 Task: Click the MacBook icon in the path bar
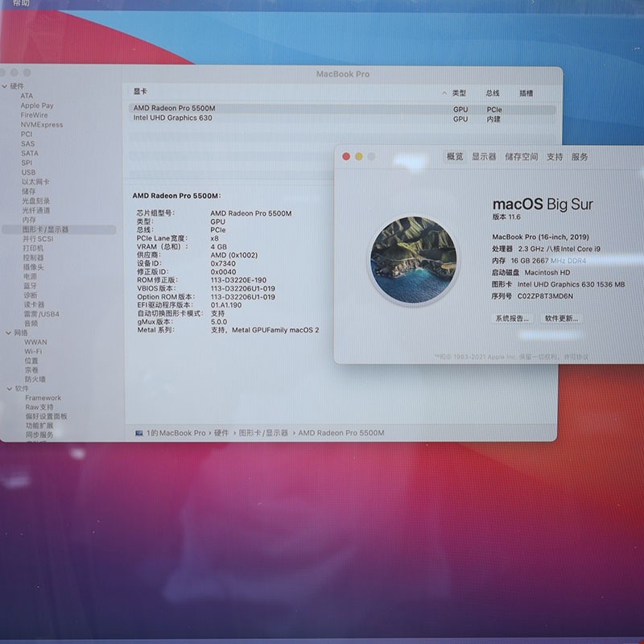(139, 433)
